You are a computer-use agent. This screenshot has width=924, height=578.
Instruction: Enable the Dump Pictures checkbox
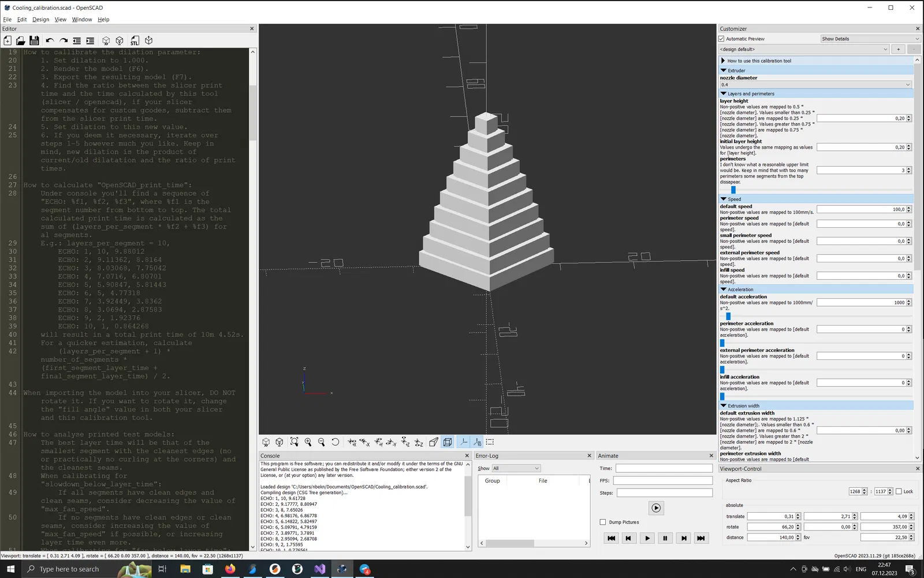pos(603,522)
